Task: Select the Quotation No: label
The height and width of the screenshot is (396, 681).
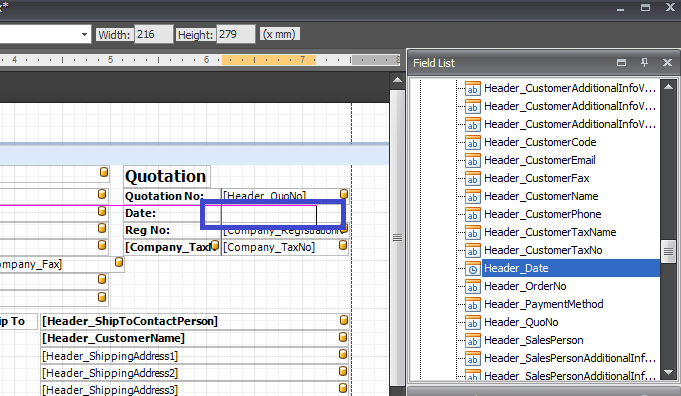Action: tap(164, 196)
